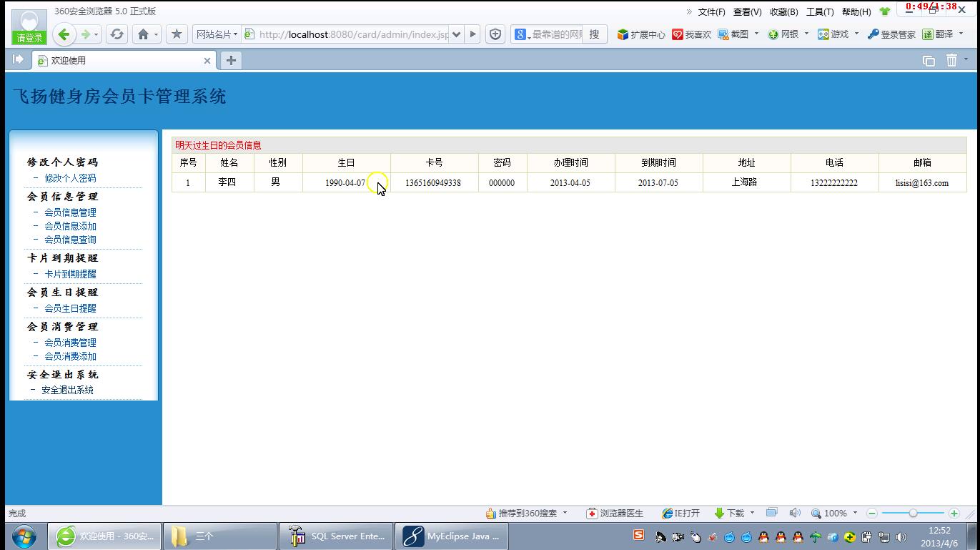This screenshot has height=550, width=980.
Task: Open the 会员信息查询 link
Action: click(x=70, y=240)
